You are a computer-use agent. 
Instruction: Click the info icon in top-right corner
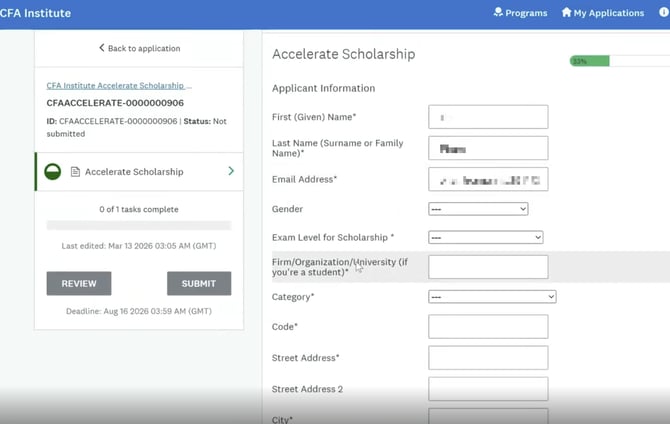(x=662, y=13)
